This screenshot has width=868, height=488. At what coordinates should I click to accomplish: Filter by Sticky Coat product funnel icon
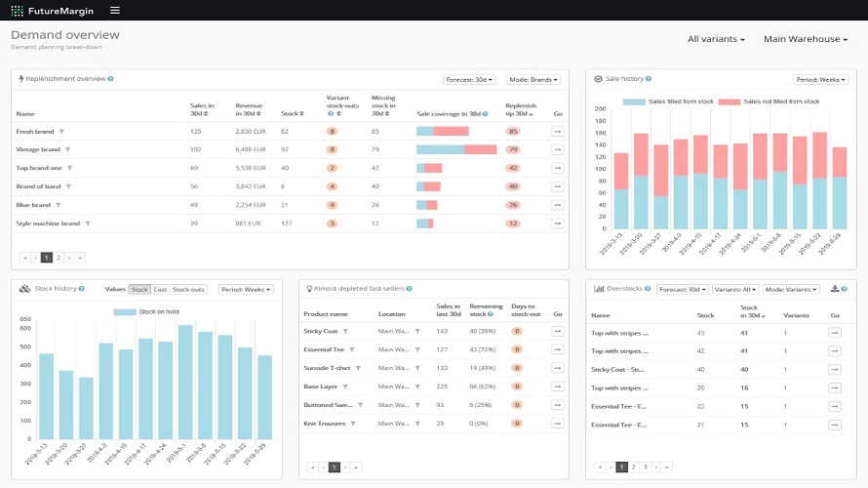[345, 331]
